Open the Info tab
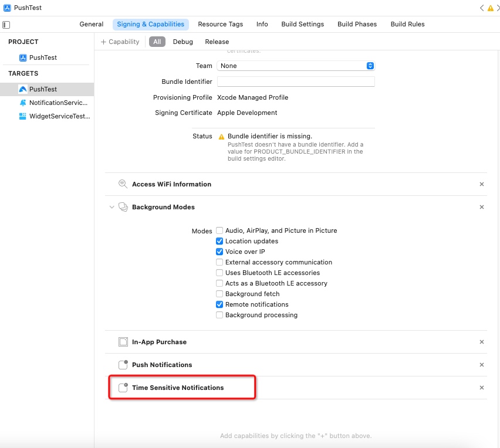 (x=262, y=24)
